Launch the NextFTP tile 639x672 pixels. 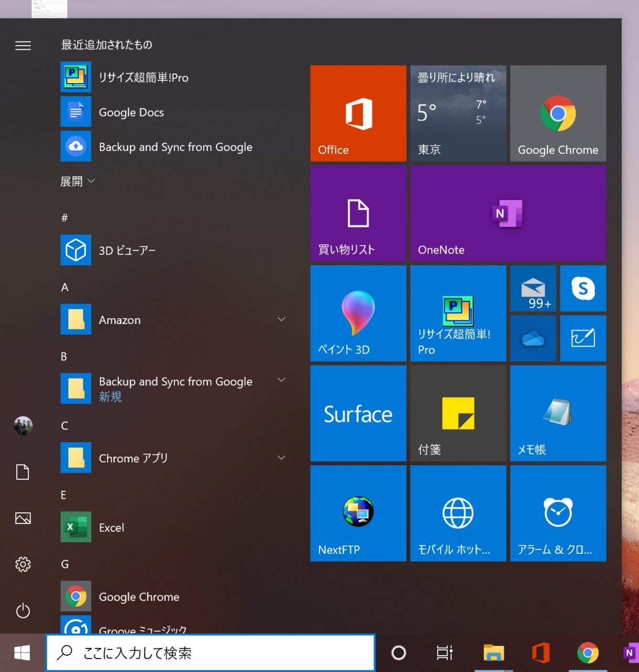358,513
